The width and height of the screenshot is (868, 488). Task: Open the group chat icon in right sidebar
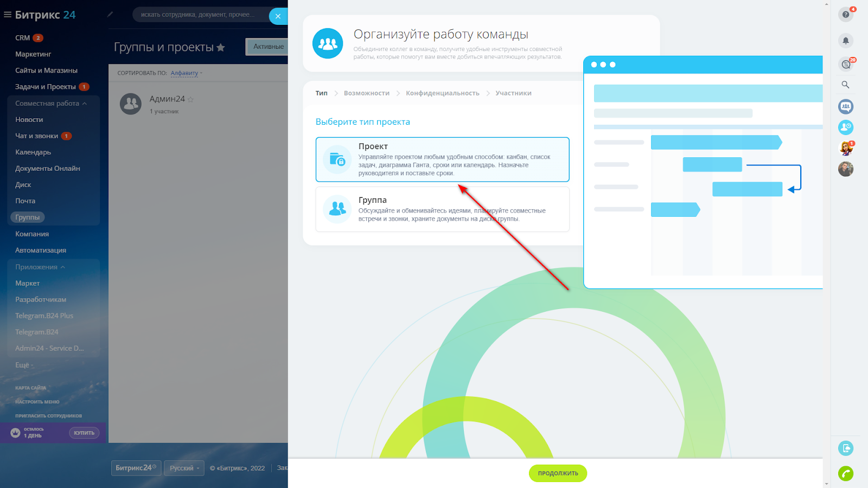pos(846,106)
